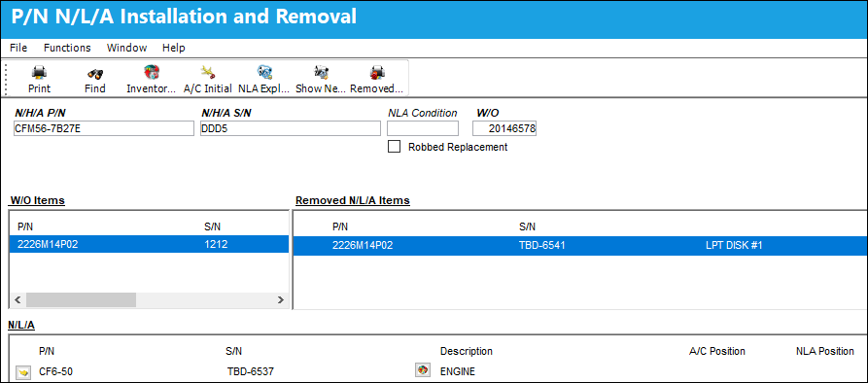Click ENGINE description in N/L/A list
868x383 pixels.
click(x=457, y=372)
